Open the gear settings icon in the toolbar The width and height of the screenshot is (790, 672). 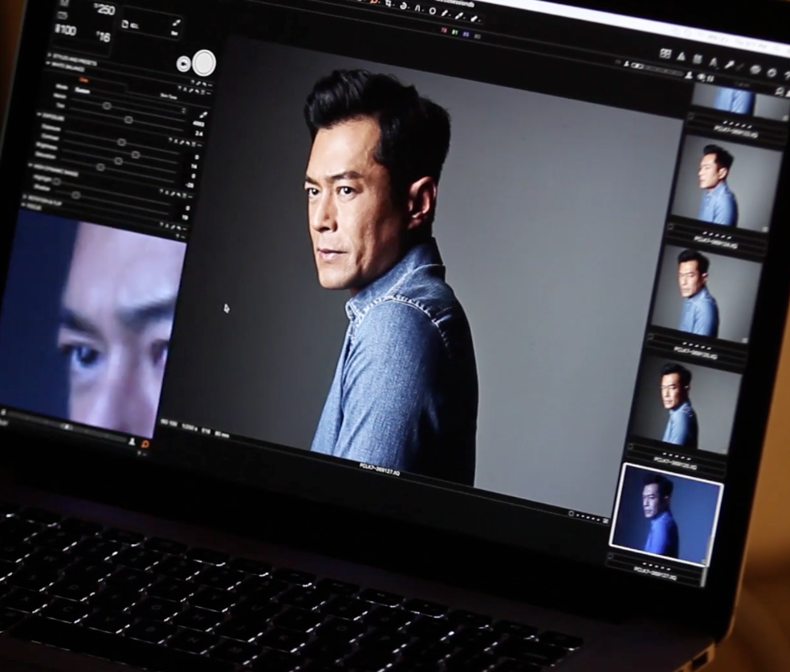click(x=771, y=74)
